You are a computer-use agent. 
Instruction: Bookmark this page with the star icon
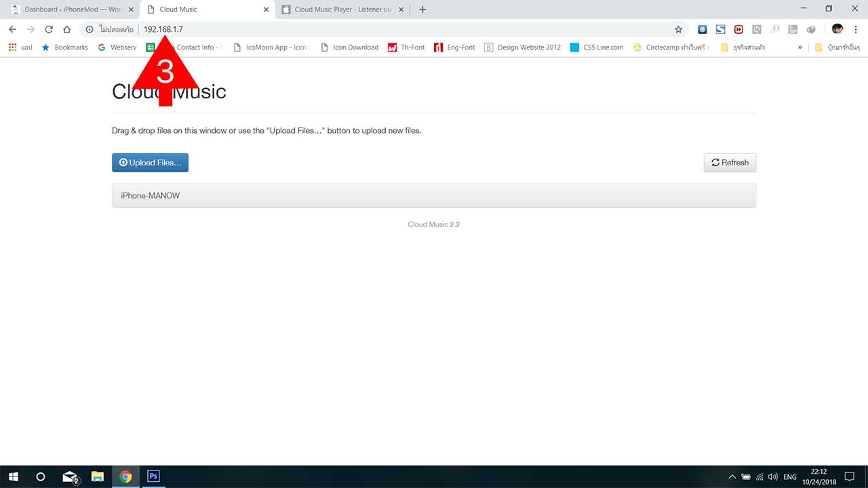(x=678, y=29)
